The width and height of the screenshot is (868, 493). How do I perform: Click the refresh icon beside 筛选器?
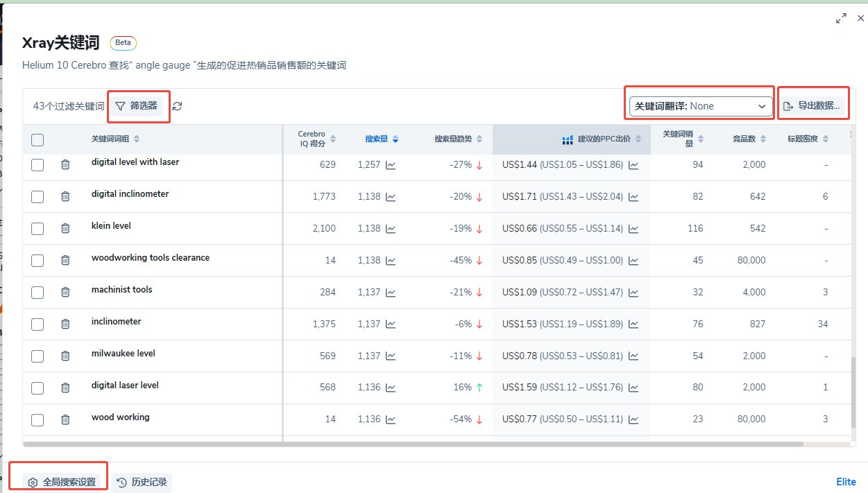178,106
